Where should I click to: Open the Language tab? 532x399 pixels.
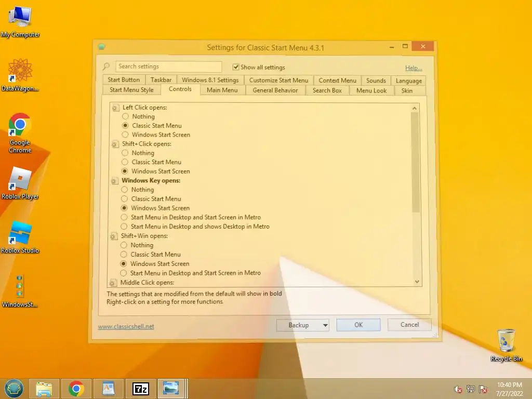pos(408,81)
